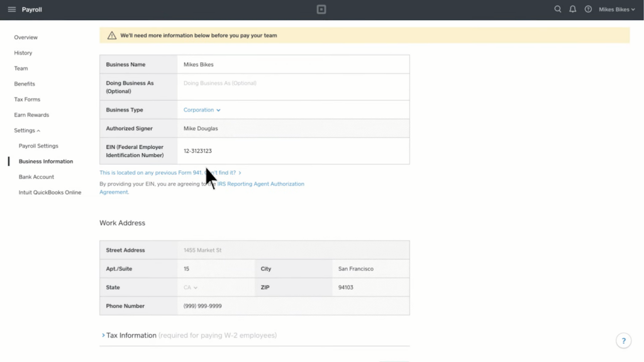Viewport: 644px width, 362px height.
Task: Click the Square logo in header
Action: pyautogui.click(x=321, y=9)
